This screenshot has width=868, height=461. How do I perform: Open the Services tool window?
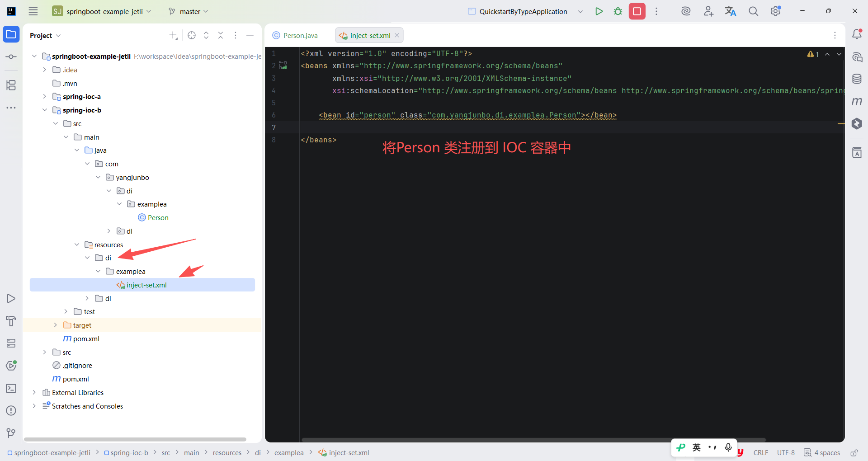click(x=11, y=343)
